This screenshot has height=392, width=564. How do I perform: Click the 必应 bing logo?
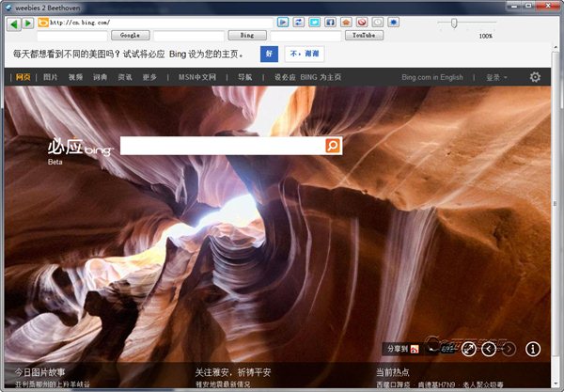[80, 147]
